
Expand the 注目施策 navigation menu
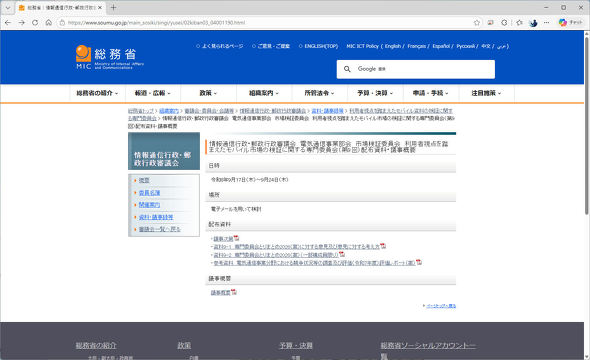pyautogui.click(x=486, y=93)
